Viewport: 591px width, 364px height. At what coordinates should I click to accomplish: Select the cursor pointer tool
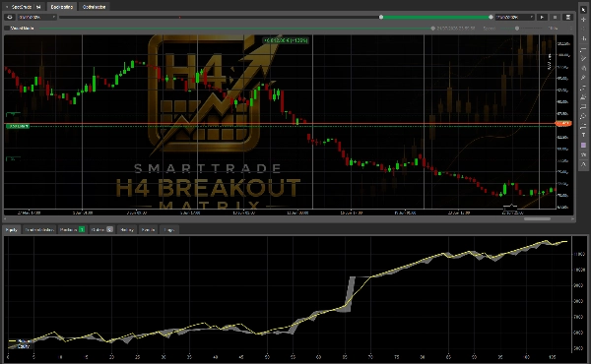pyautogui.click(x=583, y=10)
